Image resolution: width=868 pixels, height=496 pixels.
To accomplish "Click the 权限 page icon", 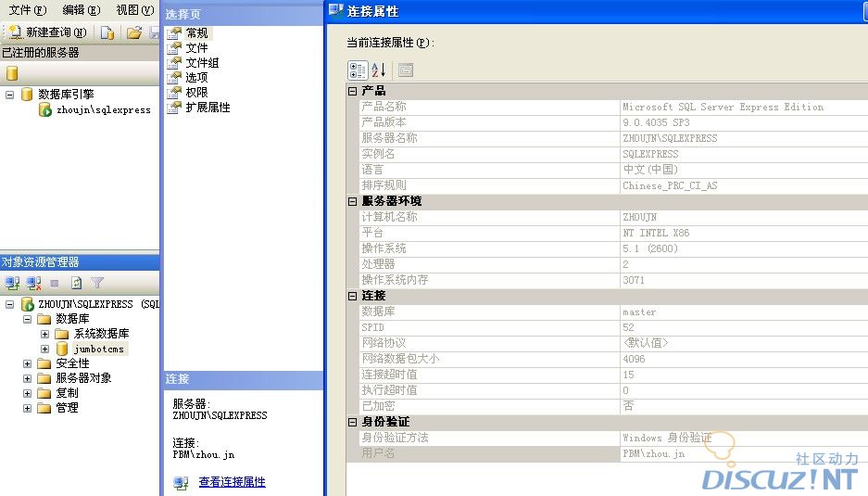I will 174,93.
